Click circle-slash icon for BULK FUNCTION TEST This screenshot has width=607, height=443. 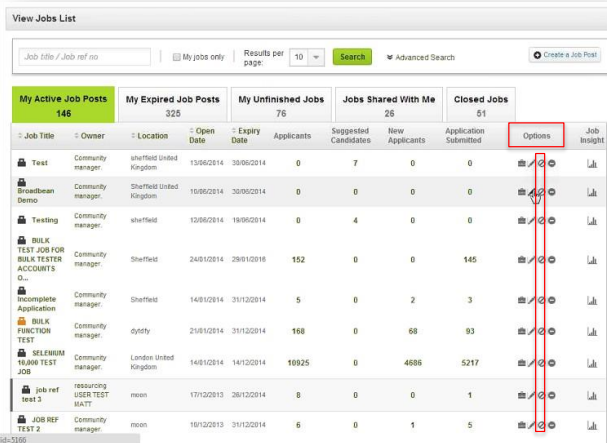[541, 331]
